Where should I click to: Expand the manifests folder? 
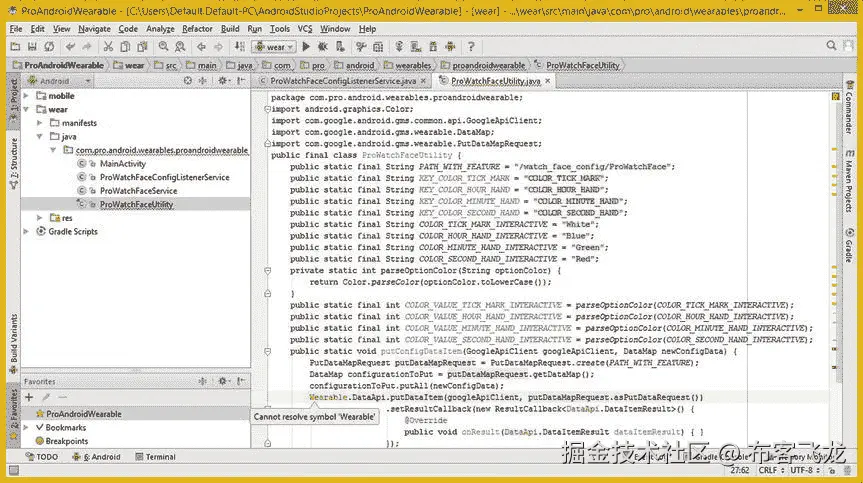[x=40, y=123]
